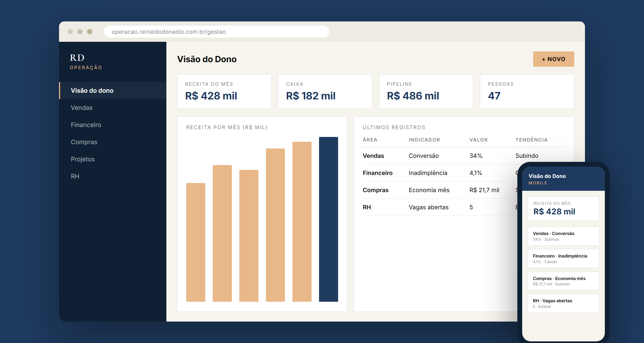This screenshot has width=644, height=343.
Task: Open the Pessoas 47 card
Action: point(527,92)
